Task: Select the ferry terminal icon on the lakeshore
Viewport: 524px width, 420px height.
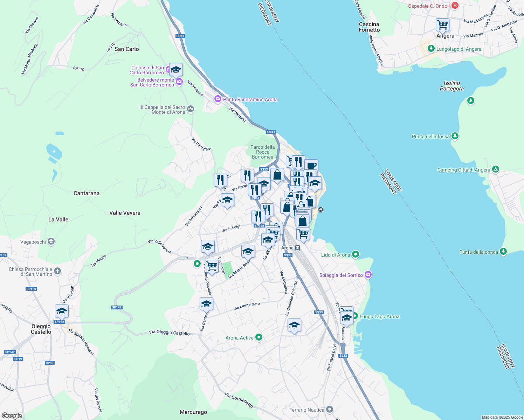Action: tap(320, 210)
